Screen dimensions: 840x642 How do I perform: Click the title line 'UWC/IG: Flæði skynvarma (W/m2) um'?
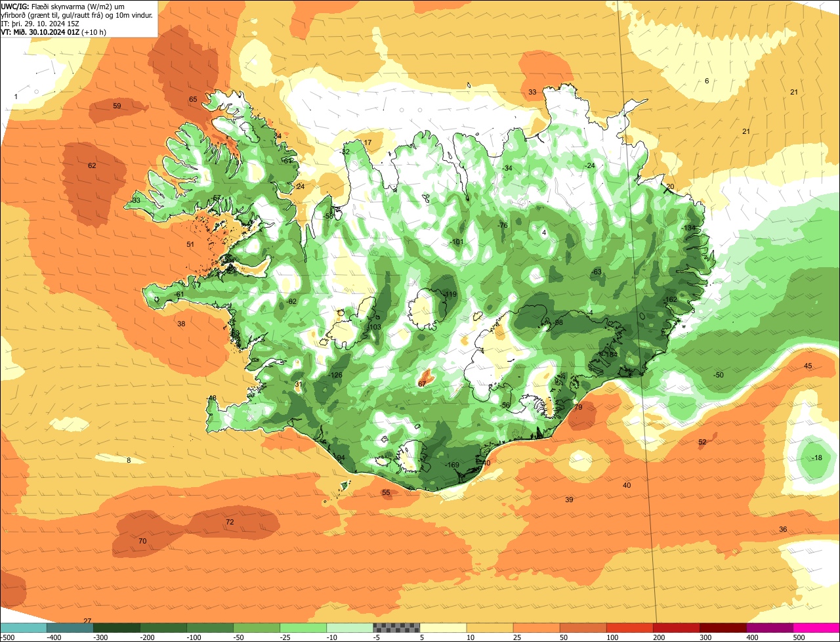62,7
